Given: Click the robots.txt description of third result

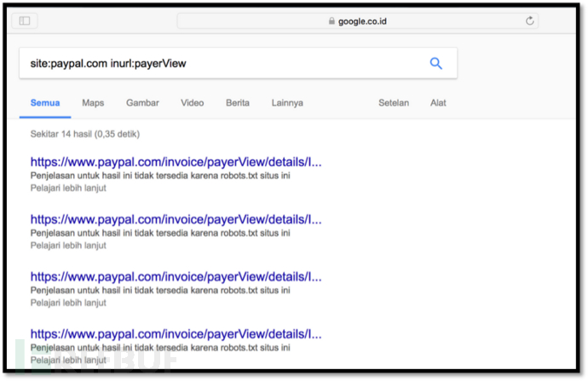Looking at the screenshot, I should pyautogui.click(x=160, y=291).
